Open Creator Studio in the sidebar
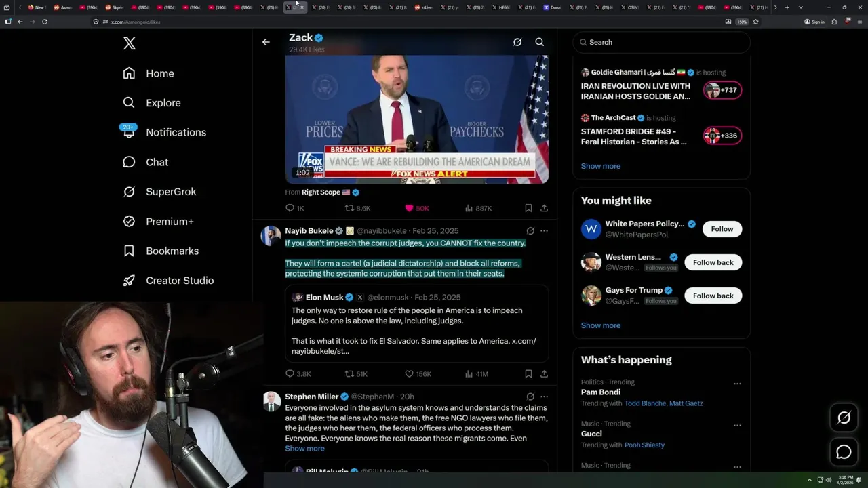The width and height of the screenshot is (868, 488). click(x=168, y=281)
